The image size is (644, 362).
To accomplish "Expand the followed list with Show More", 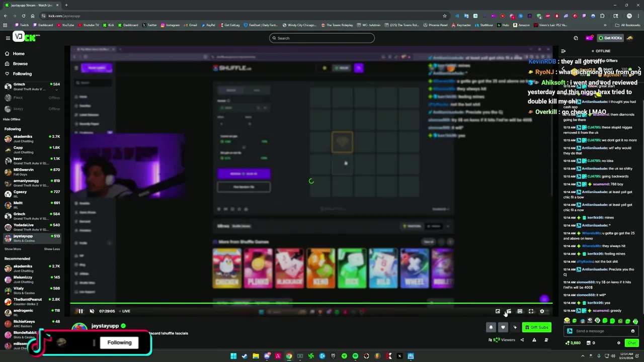I will (13, 249).
